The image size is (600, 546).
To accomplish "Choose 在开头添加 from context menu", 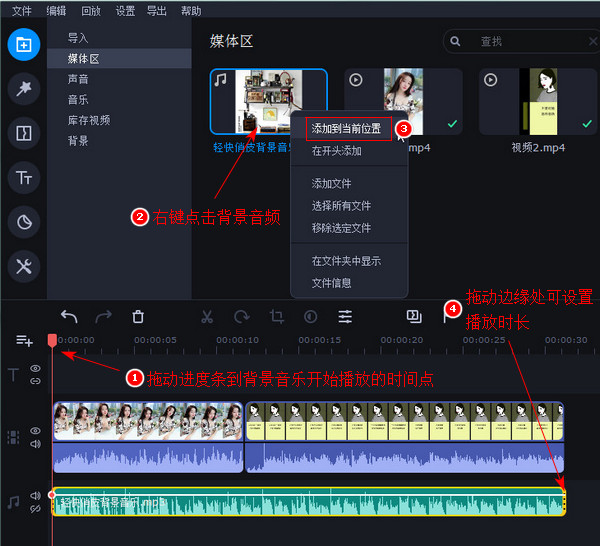I will click(x=337, y=151).
